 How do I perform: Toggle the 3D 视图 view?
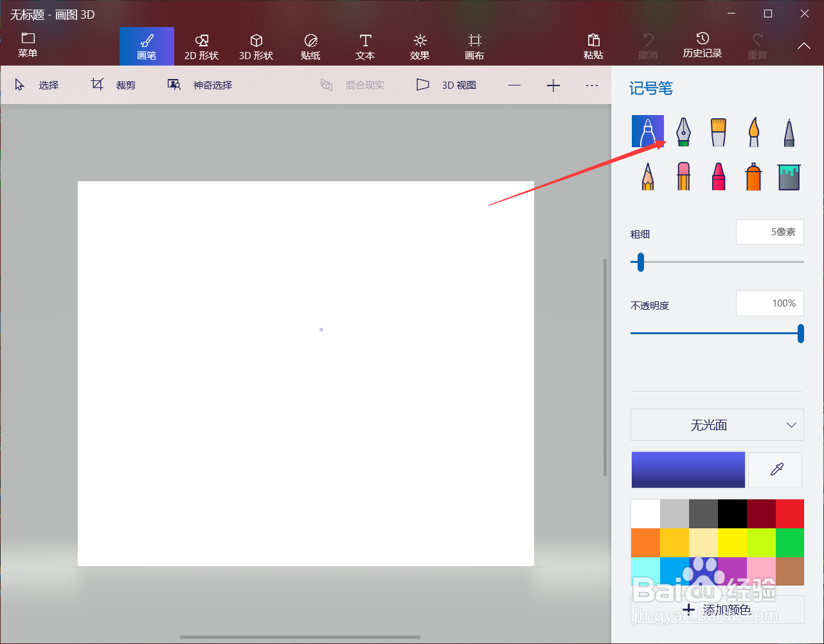click(447, 85)
